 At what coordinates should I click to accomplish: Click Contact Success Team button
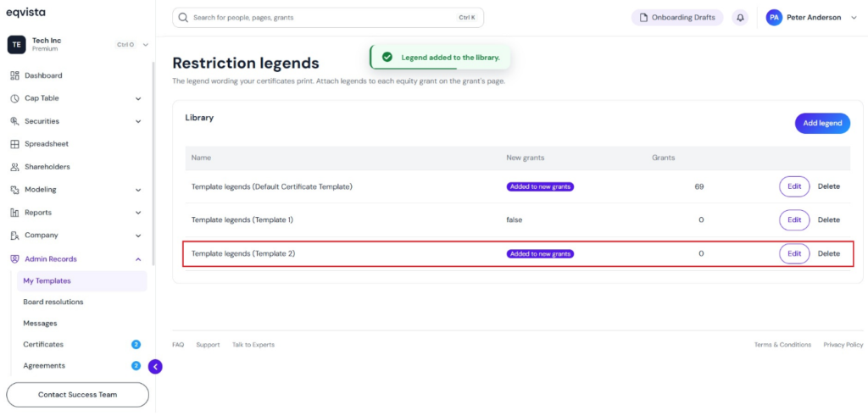point(77,395)
